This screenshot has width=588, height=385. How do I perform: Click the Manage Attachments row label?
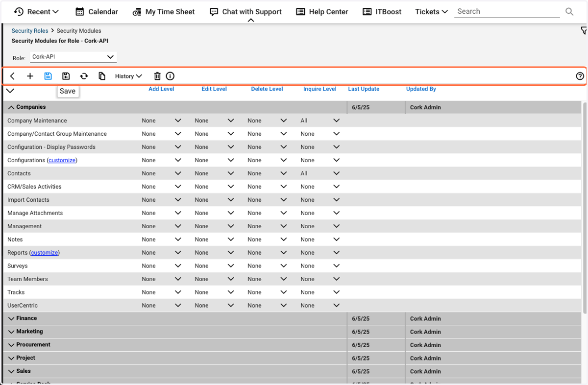click(35, 213)
